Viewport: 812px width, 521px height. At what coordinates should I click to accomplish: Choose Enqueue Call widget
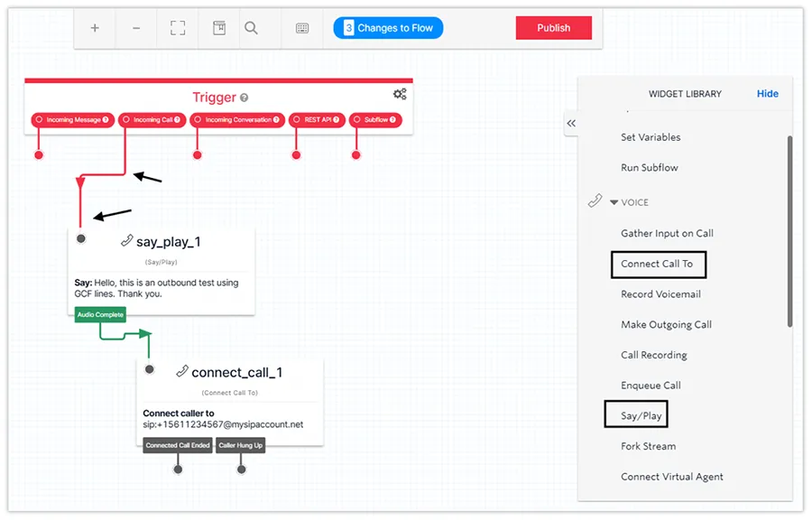[651, 386]
